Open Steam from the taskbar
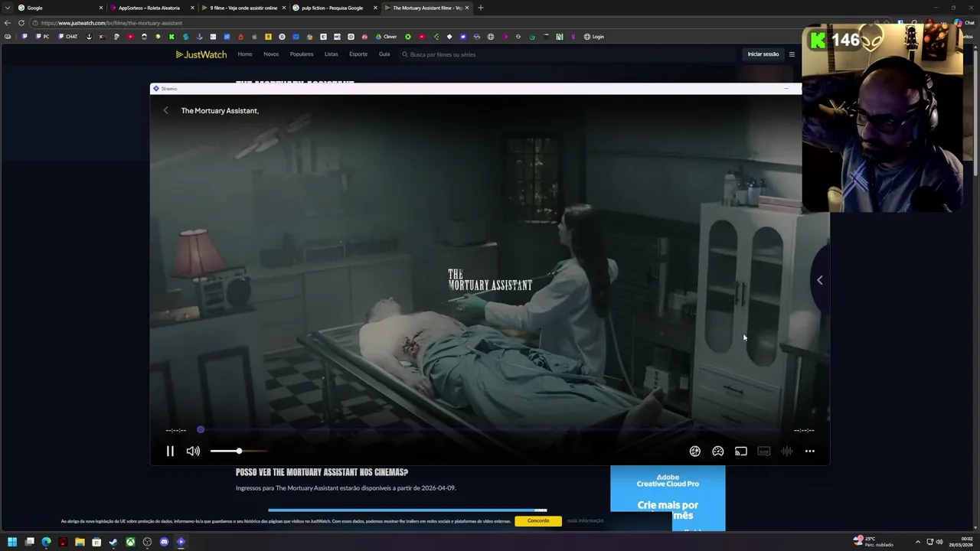 [113, 542]
